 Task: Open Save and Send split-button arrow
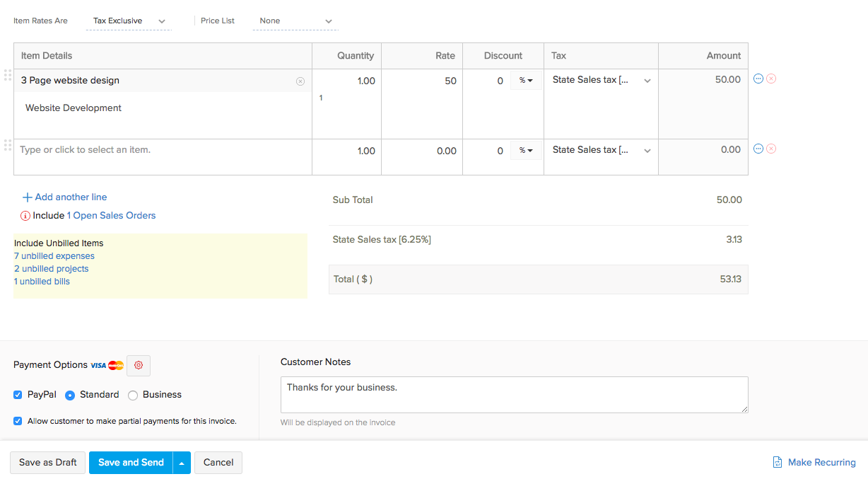(x=182, y=463)
